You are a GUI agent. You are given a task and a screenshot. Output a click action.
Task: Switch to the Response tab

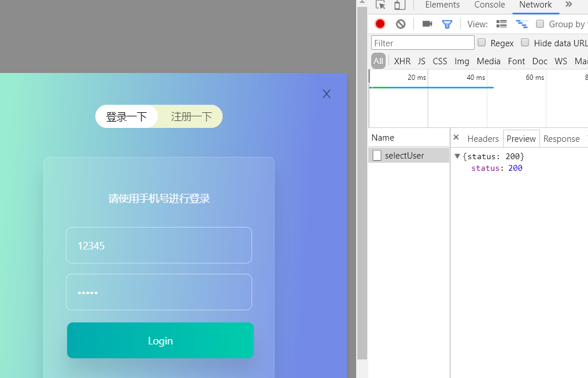pyautogui.click(x=561, y=139)
